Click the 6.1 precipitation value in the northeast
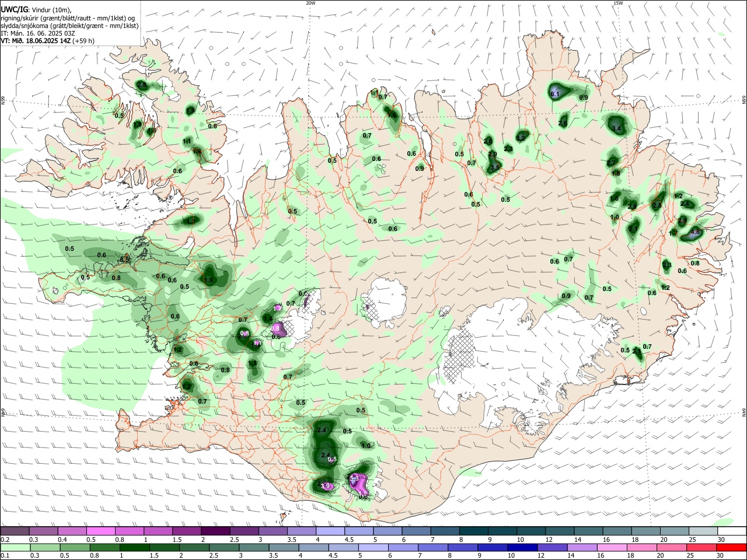The width and height of the screenshot is (747, 560). pos(555,94)
